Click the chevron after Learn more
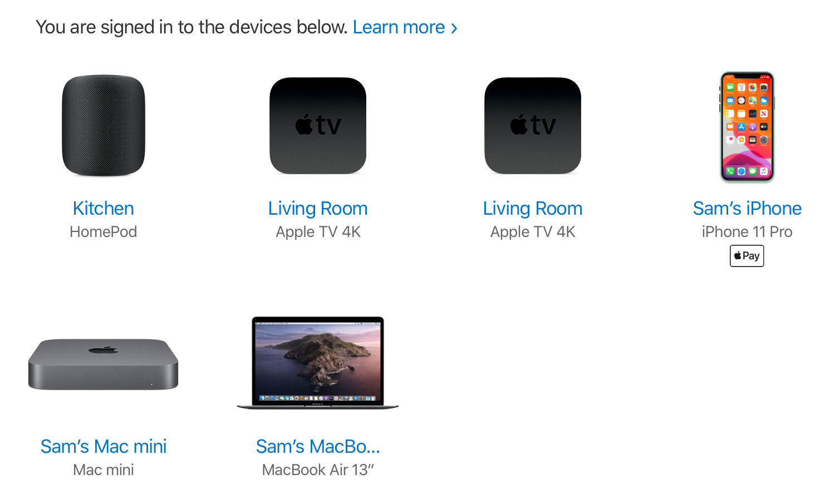The height and width of the screenshot is (504, 825). 454,28
